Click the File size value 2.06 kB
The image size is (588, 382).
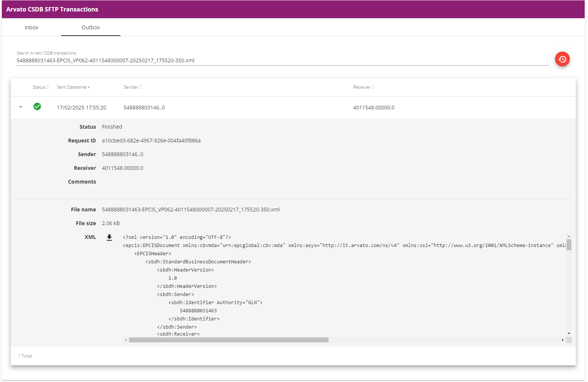(x=111, y=223)
